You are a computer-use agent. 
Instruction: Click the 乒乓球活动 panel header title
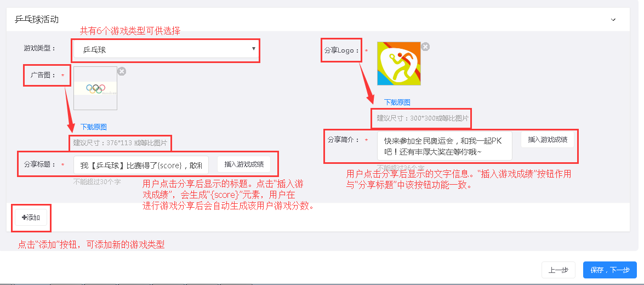pos(37,20)
